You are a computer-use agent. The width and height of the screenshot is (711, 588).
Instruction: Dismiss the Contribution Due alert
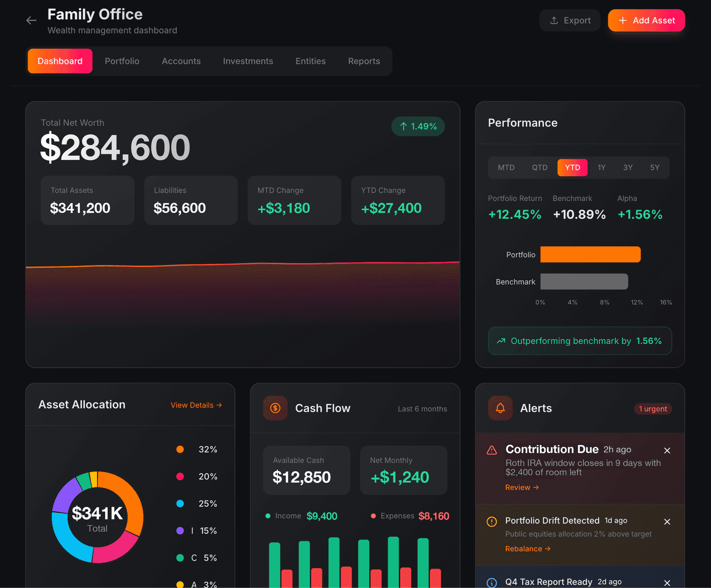pos(667,450)
